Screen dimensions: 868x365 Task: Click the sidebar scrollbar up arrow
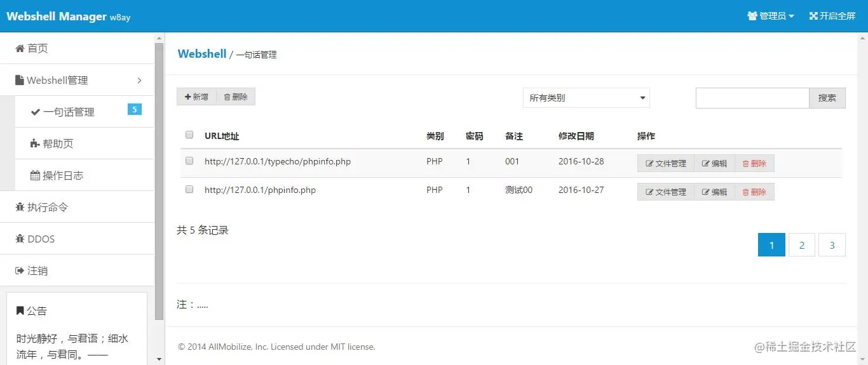tap(159, 37)
